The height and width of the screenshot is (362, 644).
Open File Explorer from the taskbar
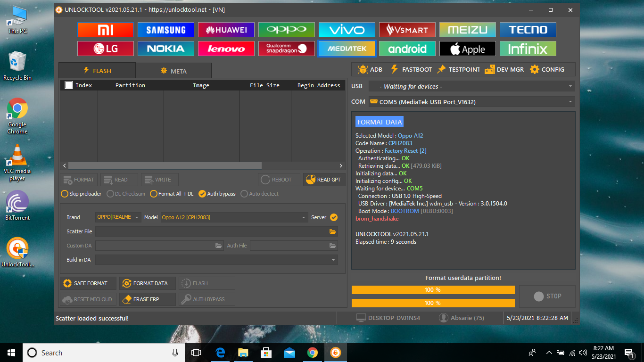click(x=243, y=353)
